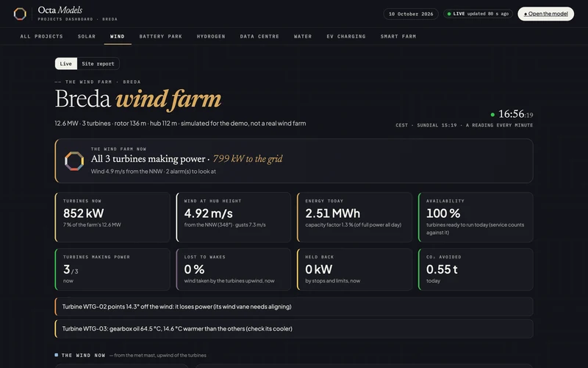Click the green dot beside the 16:56 clock
The image size is (588, 368).
coord(492,115)
